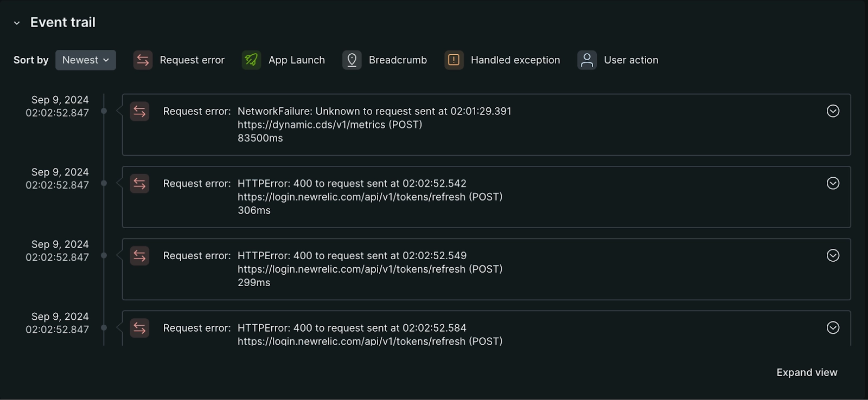Click the arrows icon on the 299ms error event
Screen dimensions: 868x400
point(139,256)
